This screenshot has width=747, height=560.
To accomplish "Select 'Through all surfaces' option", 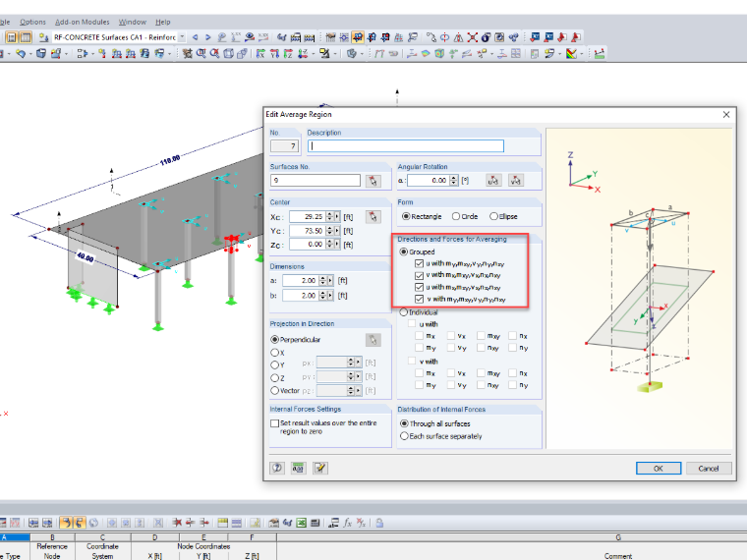I will click(404, 423).
